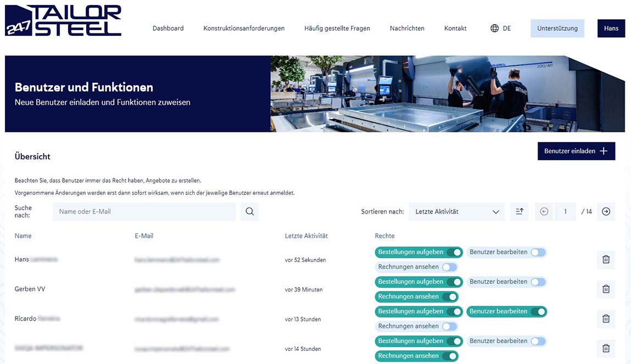Open the Hans user account menu
The image size is (631, 364).
pyautogui.click(x=611, y=29)
